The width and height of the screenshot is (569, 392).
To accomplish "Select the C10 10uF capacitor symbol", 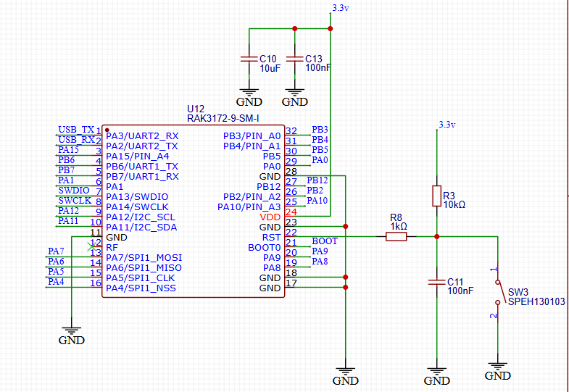I will (249, 60).
